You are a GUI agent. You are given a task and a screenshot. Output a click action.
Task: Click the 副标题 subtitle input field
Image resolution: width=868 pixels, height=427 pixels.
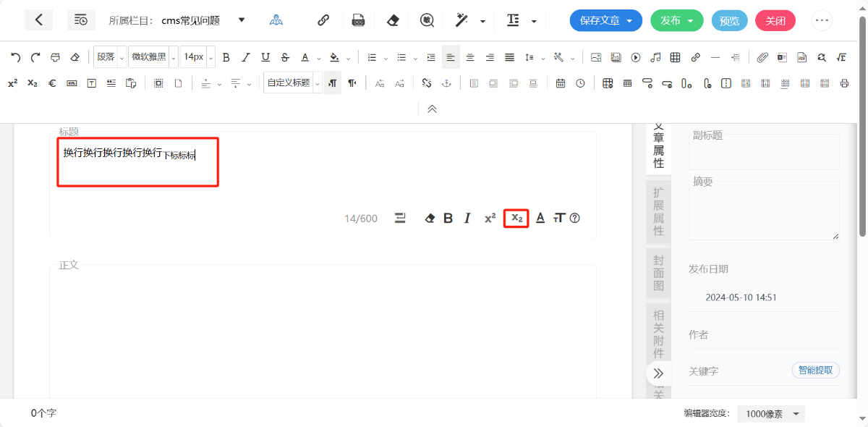tap(764, 153)
